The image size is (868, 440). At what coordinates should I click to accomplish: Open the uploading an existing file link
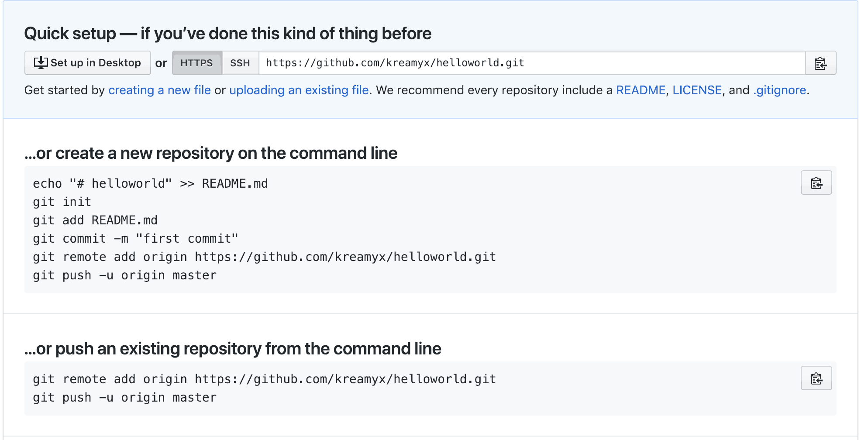[x=299, y=90]
